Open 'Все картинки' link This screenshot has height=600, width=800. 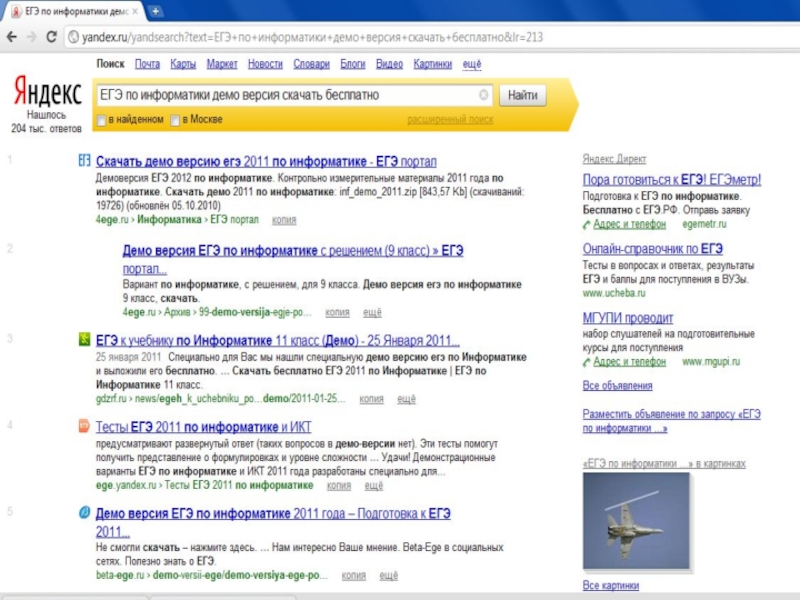(611, 585)
